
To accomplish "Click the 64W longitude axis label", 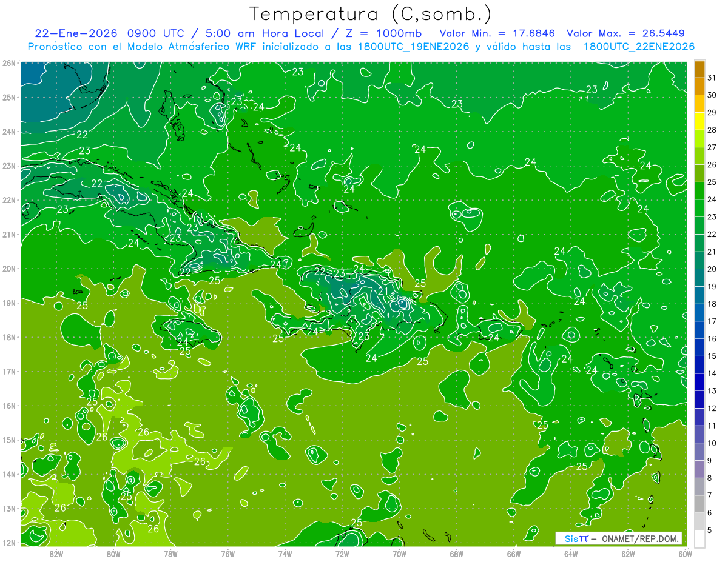I will point(571,554).
